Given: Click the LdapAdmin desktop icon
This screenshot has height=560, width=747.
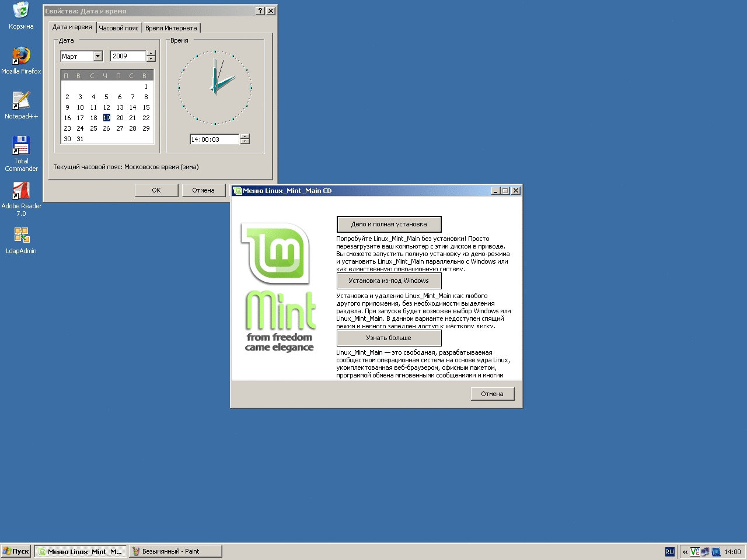Looking at the screenshot, I should 21,235.
